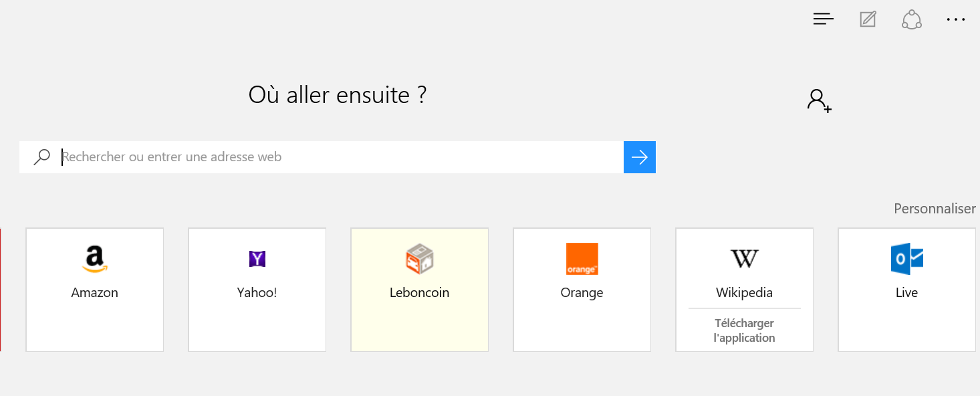The image size is (980, 396).
Task: Click the blue Outlook icon on Live tile
Action: 906,259
